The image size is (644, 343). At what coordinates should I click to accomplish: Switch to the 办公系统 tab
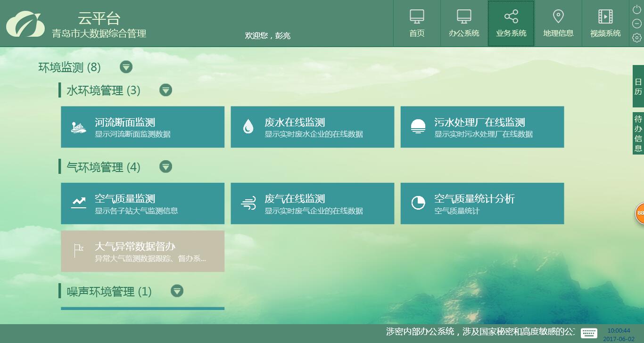[x=464, y=24]
